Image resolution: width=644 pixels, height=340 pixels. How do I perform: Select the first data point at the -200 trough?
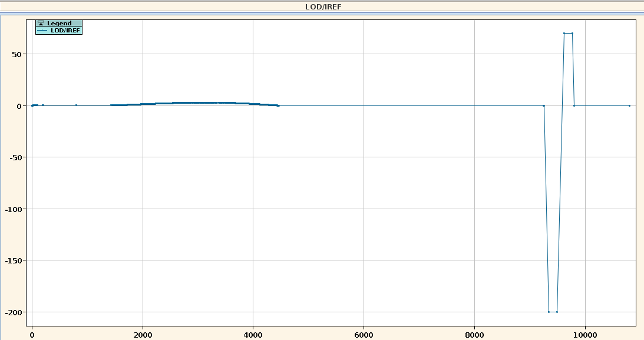(549, 312)
